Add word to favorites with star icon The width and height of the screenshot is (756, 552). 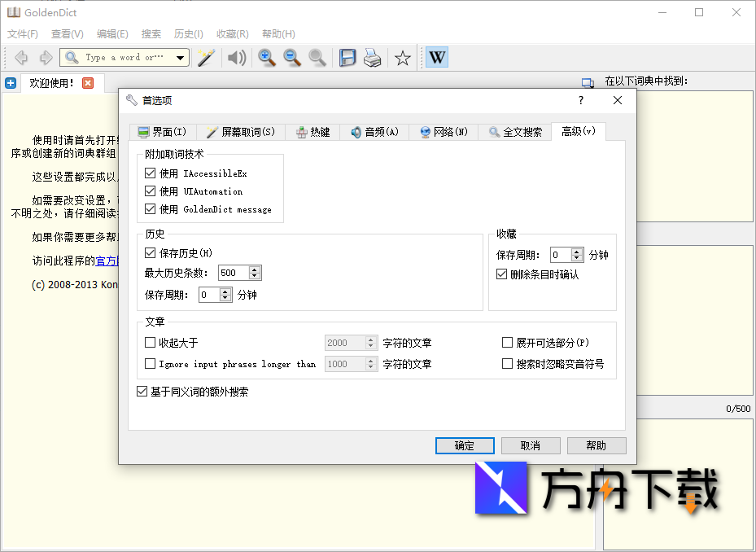click(401, 58)
